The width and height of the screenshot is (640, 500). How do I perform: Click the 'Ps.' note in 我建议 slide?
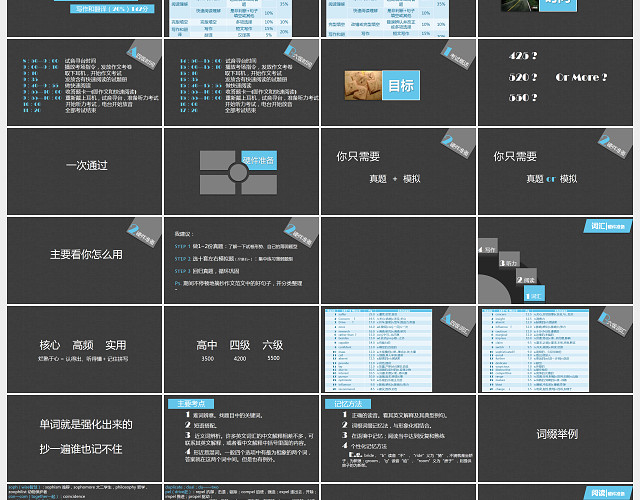point(238,283)
